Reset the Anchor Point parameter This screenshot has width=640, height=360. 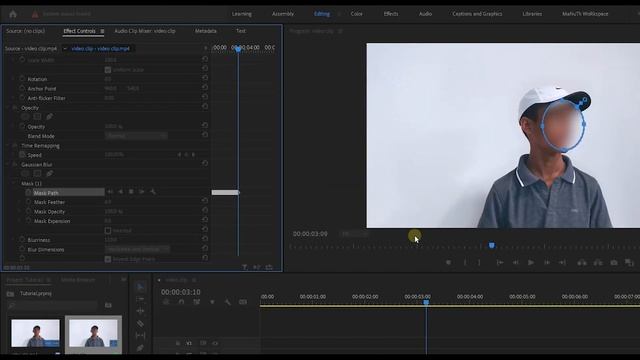[x=205, y=88]
